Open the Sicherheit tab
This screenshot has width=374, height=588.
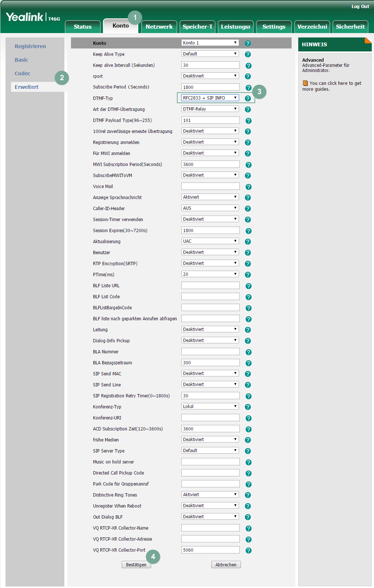pos(350,27)
